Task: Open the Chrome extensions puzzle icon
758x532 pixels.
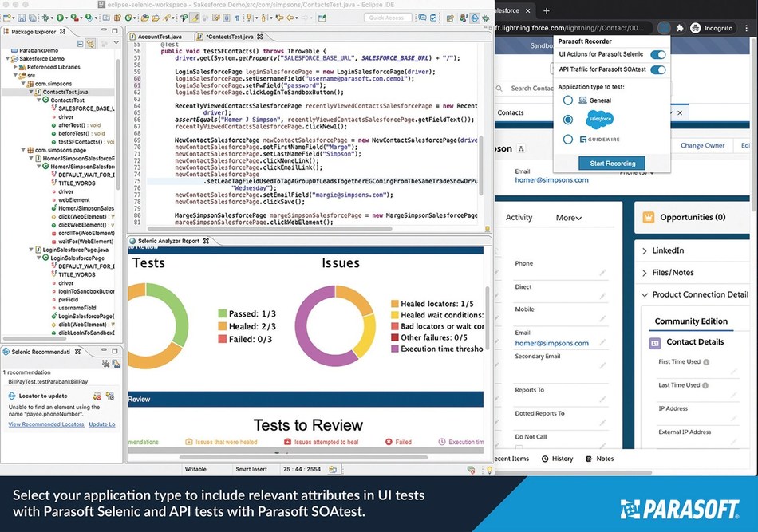Action: [x=680, y=28]
